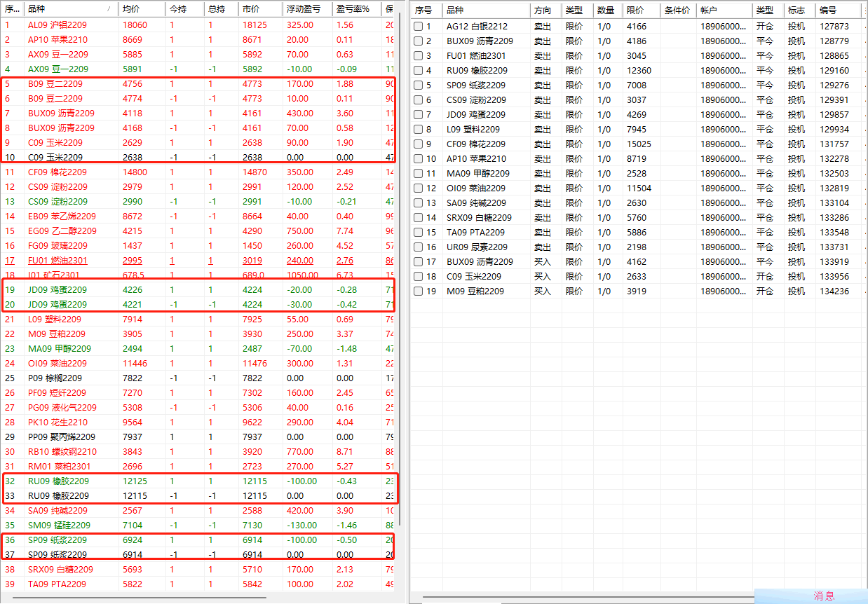This screenshot has height=604, width=868.
Task: Tick the checkbox for order 1 AG12 白银2212
Action: (x=418, y=27)
